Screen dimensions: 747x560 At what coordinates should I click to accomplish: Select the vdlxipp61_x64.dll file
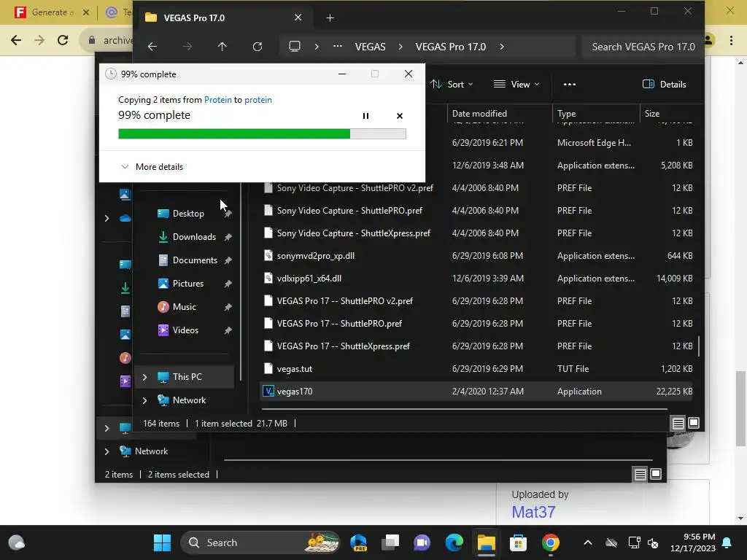[476, 278]
